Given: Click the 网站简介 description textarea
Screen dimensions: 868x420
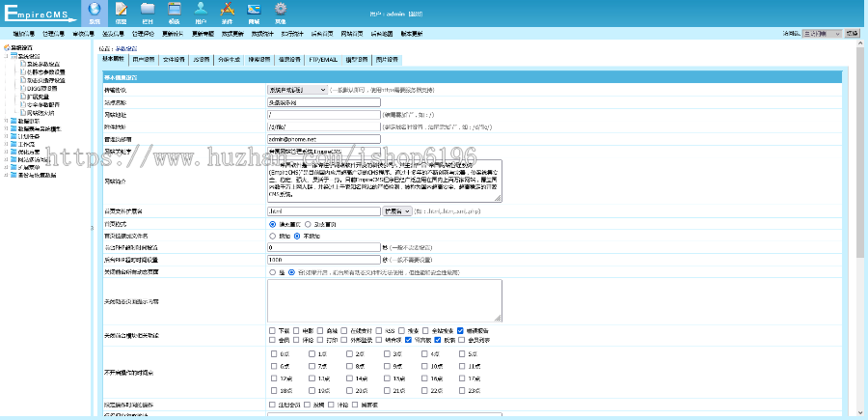Looking at the screenshot, I should pyautogui.click(x=385, y=181).
